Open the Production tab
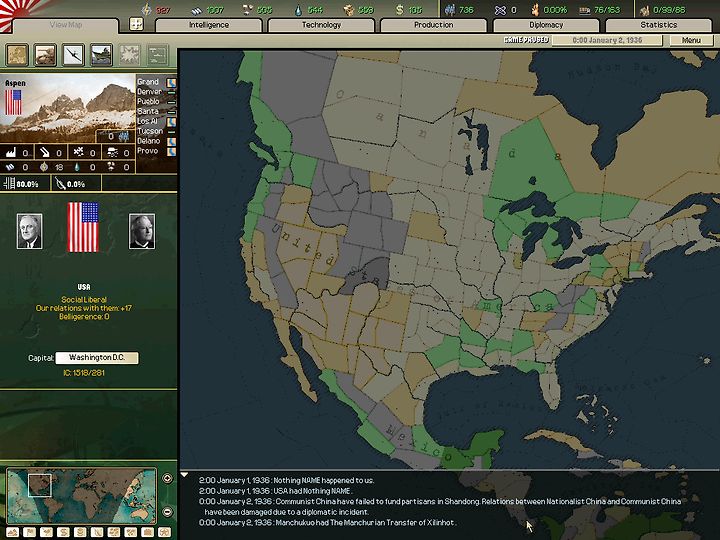 click(433, 25)
